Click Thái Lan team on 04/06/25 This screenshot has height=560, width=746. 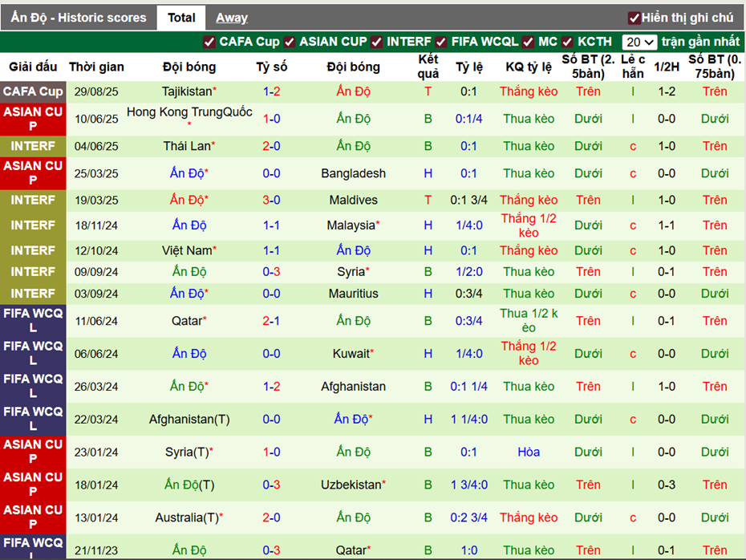pos(189,146)
